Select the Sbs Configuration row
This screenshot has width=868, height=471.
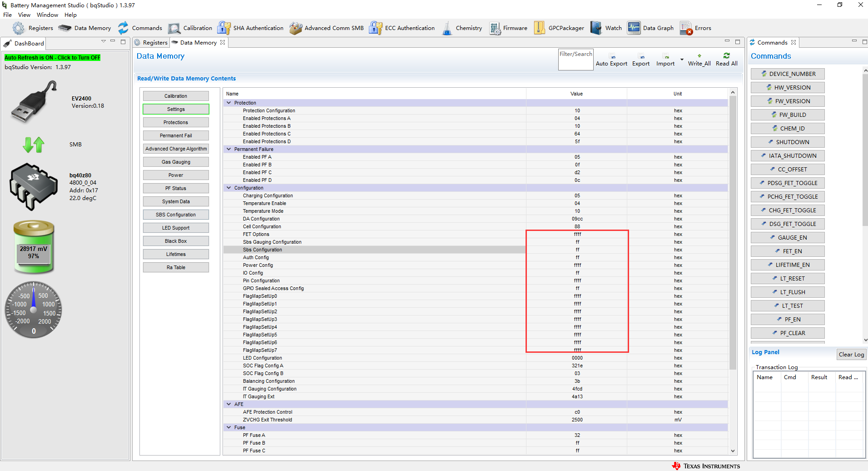pyautogui.click(x=476, y=250)
